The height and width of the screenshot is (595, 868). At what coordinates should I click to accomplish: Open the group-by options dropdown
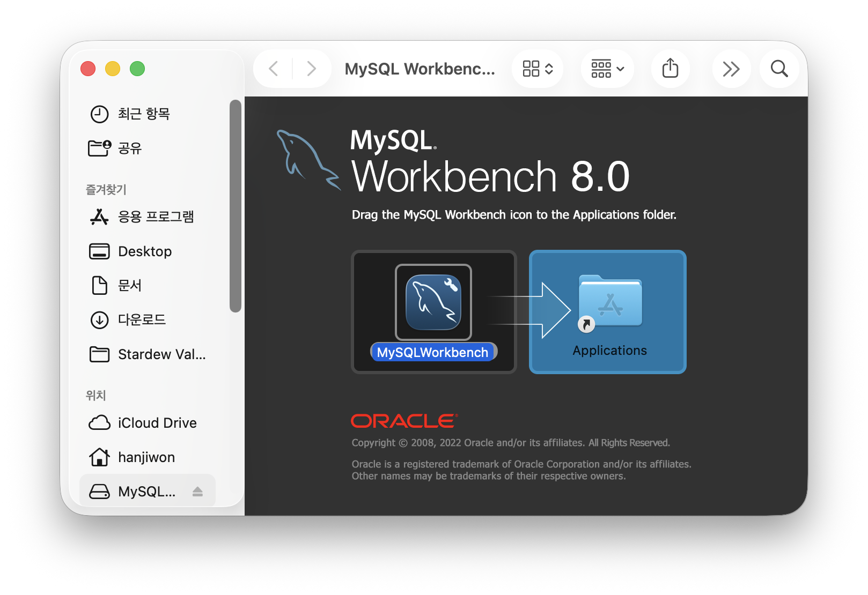[x=607, y=69]
